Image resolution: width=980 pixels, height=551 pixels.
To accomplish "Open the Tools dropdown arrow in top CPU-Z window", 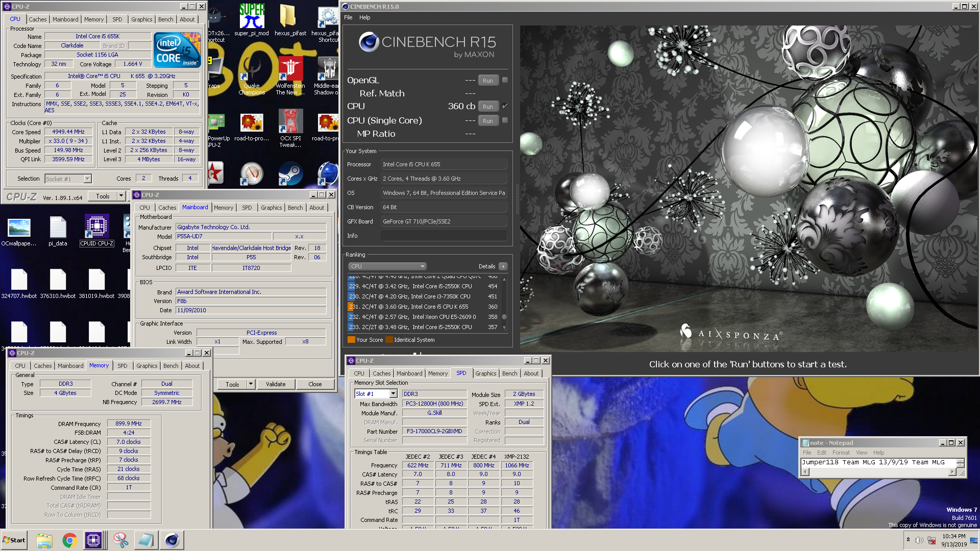I will pyautogui.click(x=121, y=196).
